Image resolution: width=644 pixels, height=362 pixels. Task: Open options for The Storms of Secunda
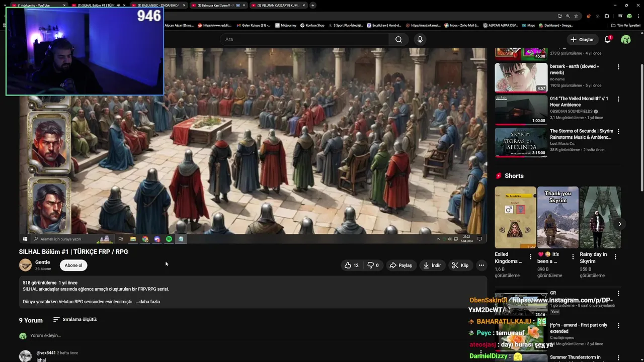click(x=618, y=131)
